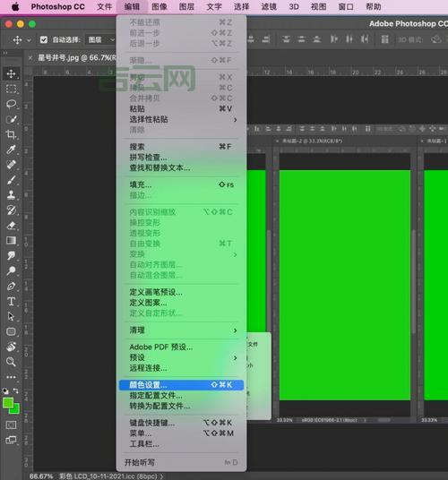Choose 搜索 from the Edit menu

tap(181, 147)
